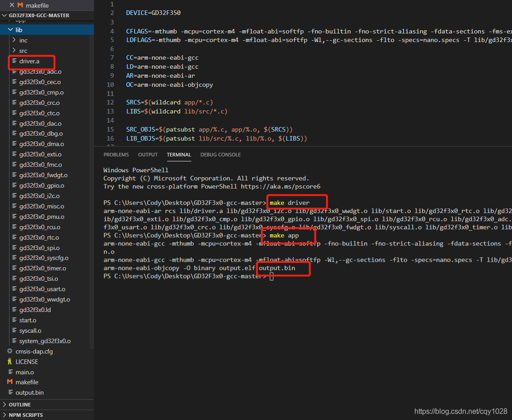Open gd32f3x0_adc.o in the explorer

[40, 72]
